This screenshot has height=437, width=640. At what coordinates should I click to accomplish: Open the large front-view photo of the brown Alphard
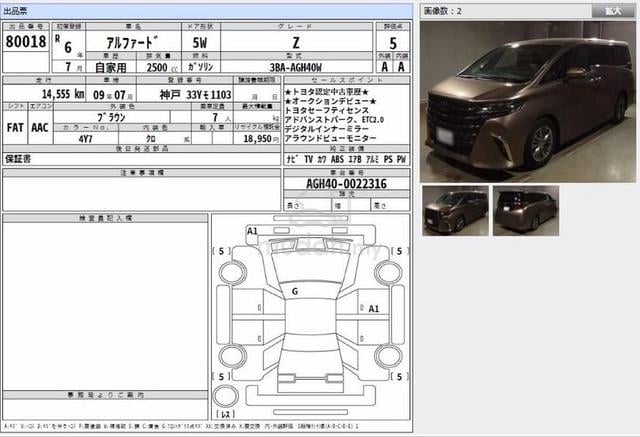pos(528,102)
